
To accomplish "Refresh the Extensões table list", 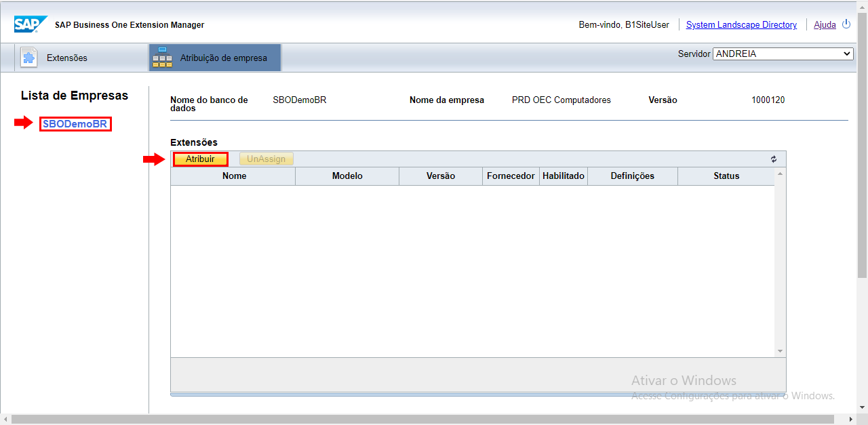I will coord(774,159).
